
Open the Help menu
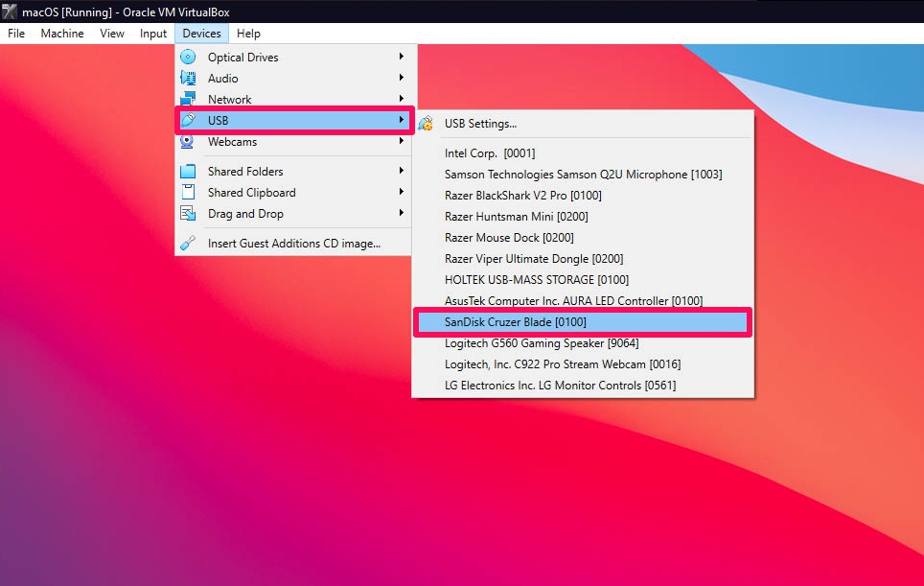[x=248, y=34]
